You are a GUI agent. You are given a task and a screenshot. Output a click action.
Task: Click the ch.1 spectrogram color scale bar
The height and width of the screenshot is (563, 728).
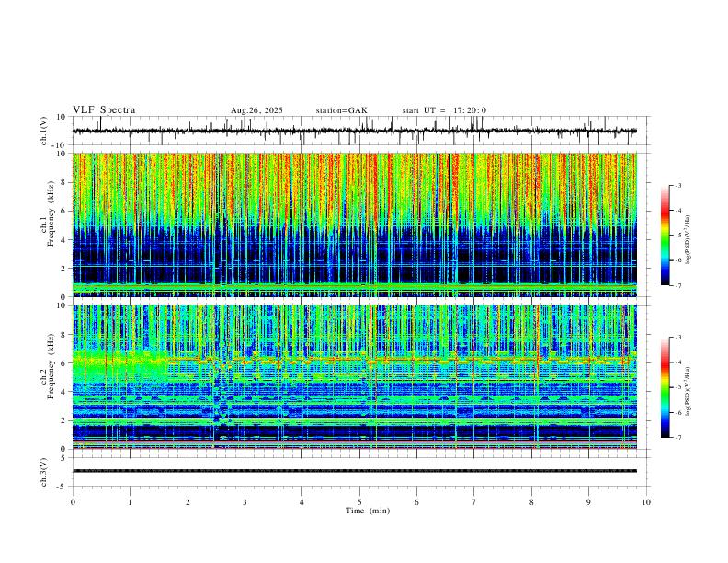point(665,236)
